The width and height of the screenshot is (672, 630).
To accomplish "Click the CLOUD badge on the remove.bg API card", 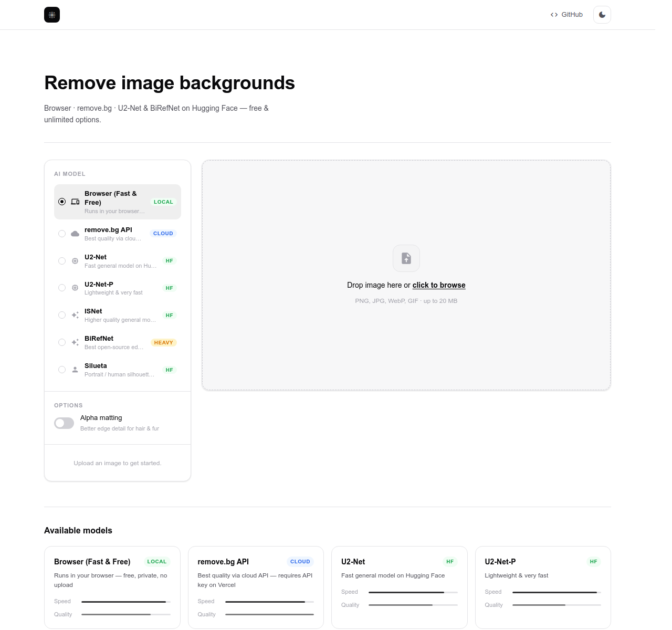I will (x=300, y=562).
